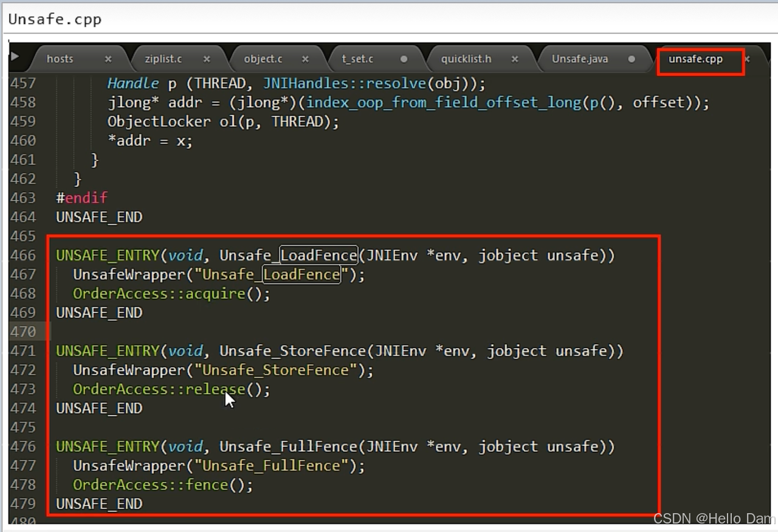Click Unsafe_FullFence function name on line 476
The width and height of the screenshot is (778, 532).
pyautogui.click(x=289, y=446)
